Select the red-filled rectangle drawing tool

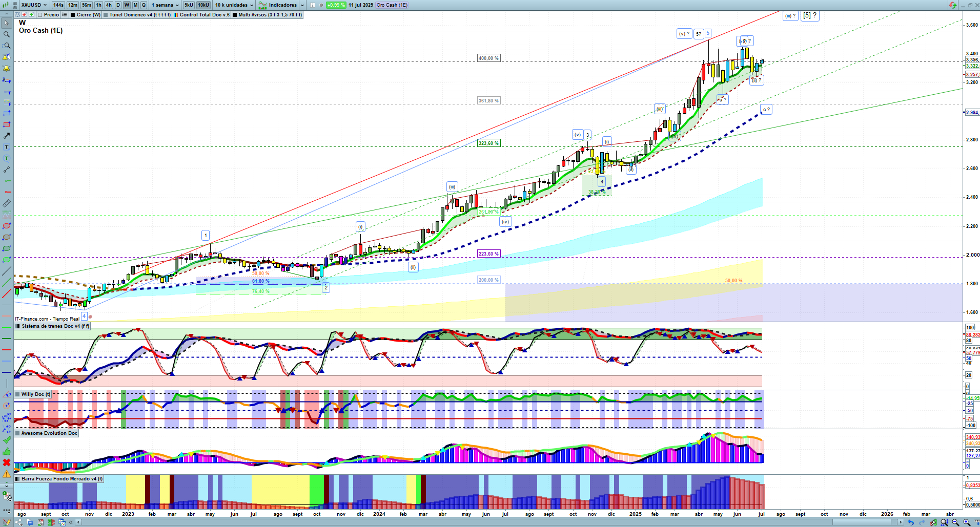click(7, 124)
